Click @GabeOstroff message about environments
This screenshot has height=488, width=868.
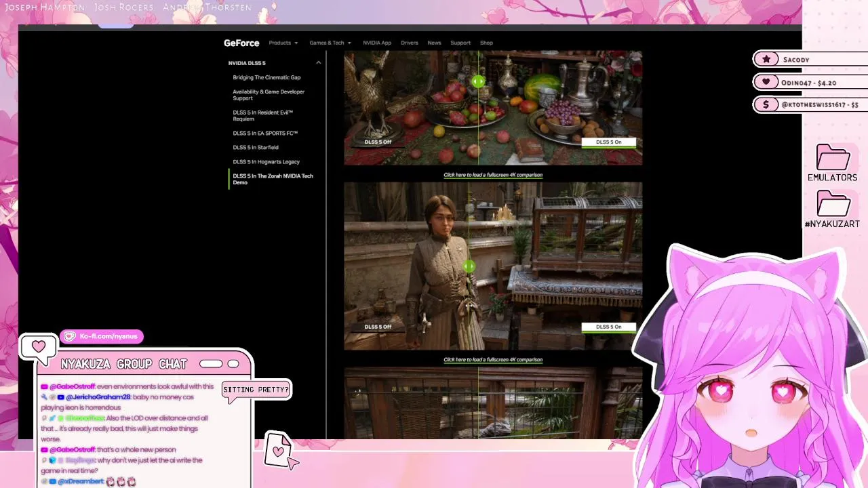pos(127,386)
